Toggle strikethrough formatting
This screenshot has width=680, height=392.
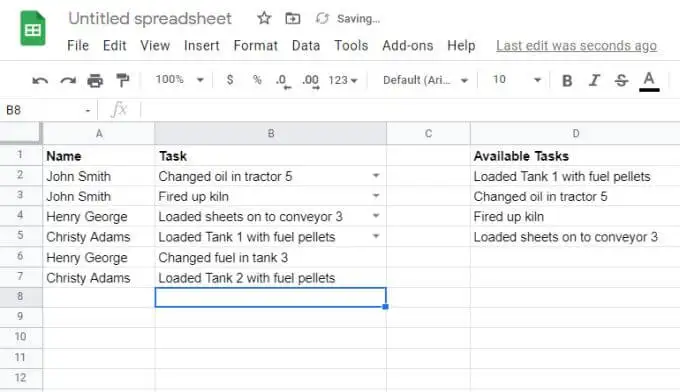click(621, 80)
